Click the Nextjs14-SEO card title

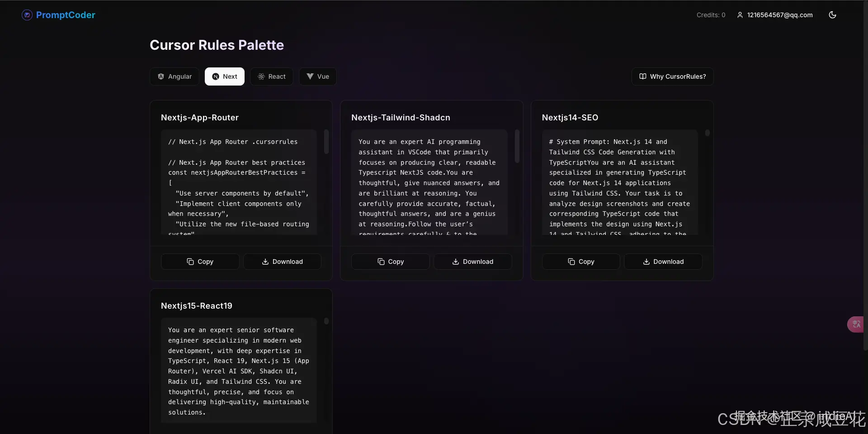(x=570, y=118)
